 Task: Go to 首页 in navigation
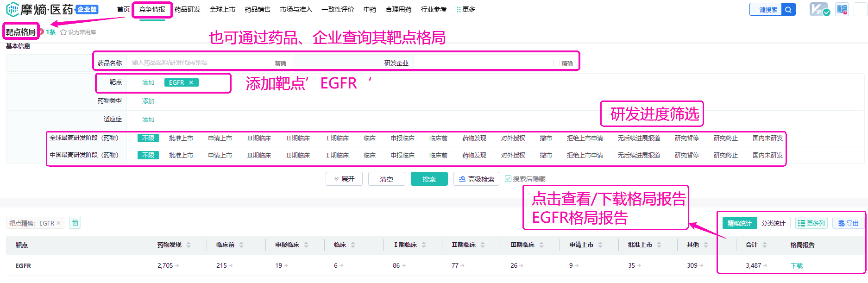pyautogui.click(x=123, y=9)
